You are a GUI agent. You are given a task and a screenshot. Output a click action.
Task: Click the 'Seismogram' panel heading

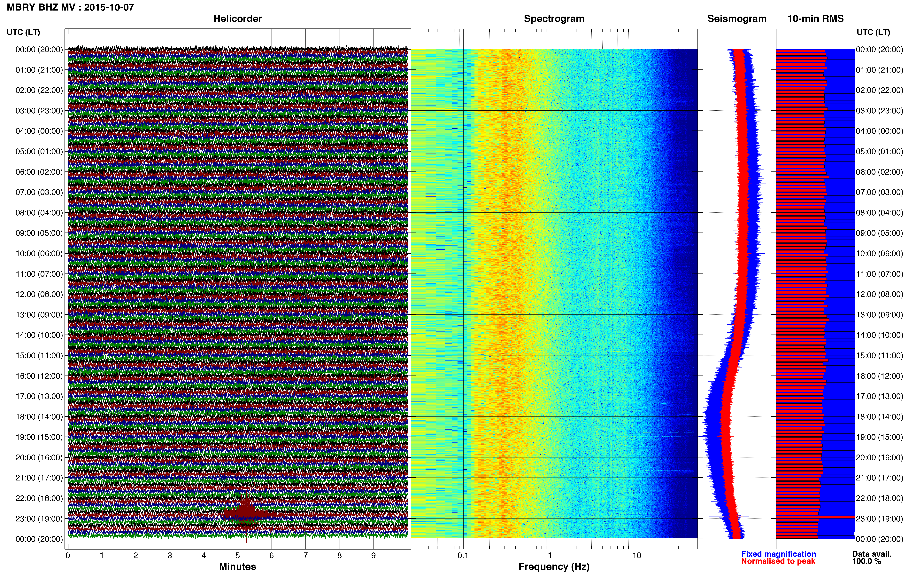click(x=737, y=18)
